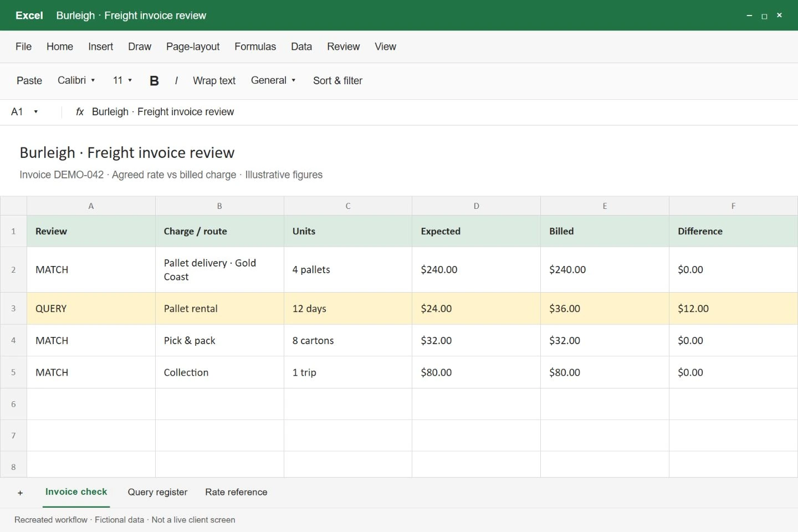Maximize the Excel window
798x532 pixels.
click(x=764, y=16)
